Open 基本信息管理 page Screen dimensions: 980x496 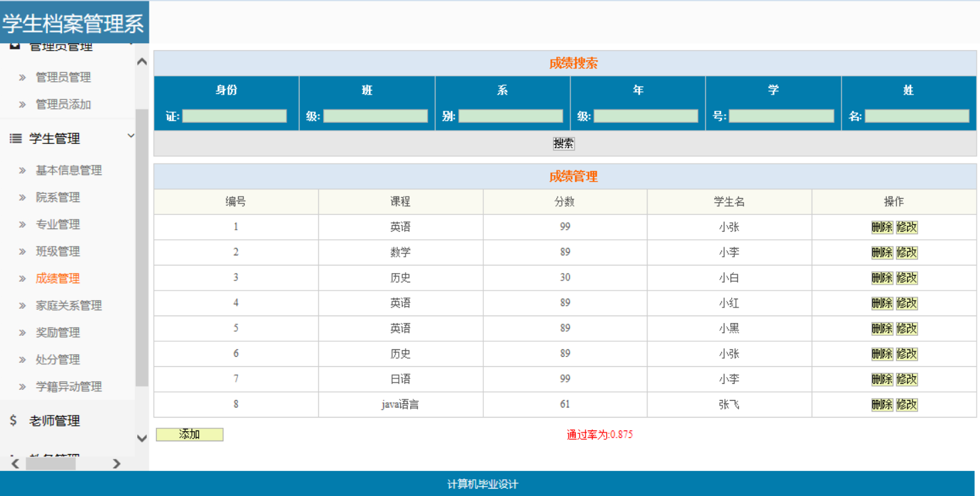(68, 170)
